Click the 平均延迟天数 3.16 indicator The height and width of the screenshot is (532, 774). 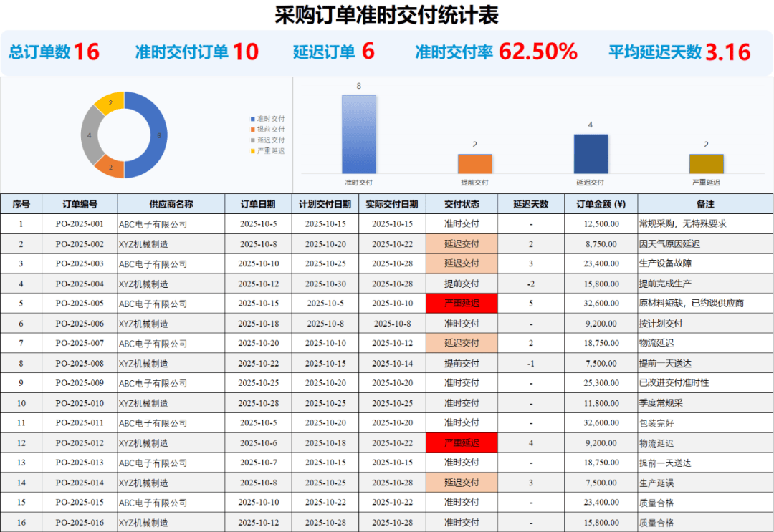click(x=679, y=52)
